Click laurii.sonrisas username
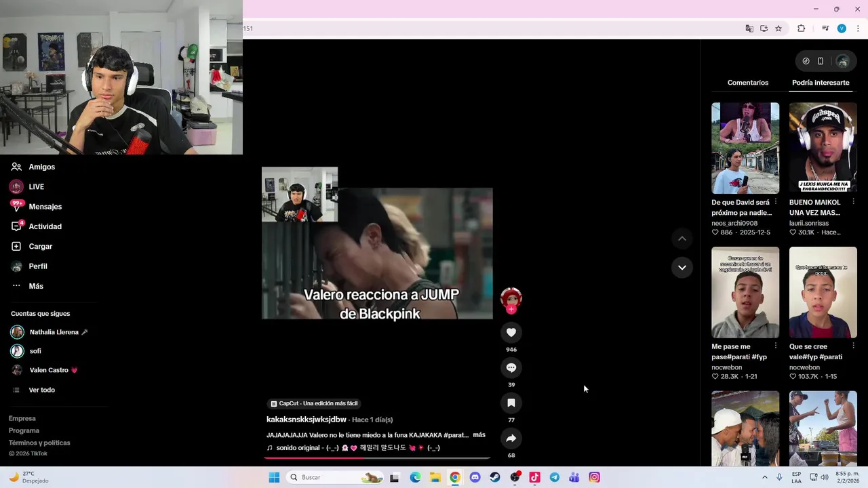Viewport: 868px width, 488px height. [x=809, y=223]
